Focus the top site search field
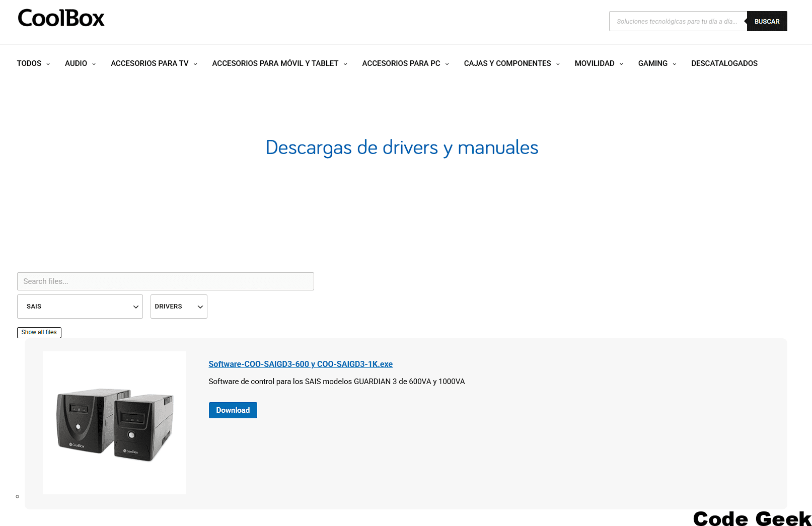Viewport: 812px width, 526px height. (x=678, y=21)
